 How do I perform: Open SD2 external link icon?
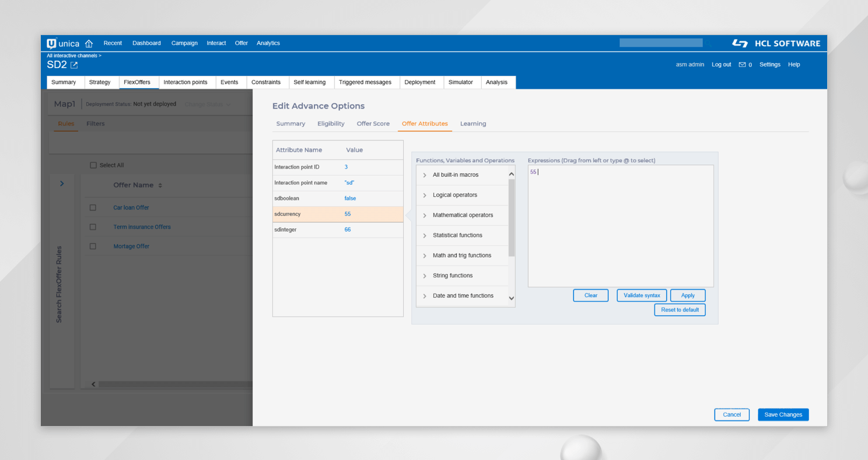coord(74,65)
